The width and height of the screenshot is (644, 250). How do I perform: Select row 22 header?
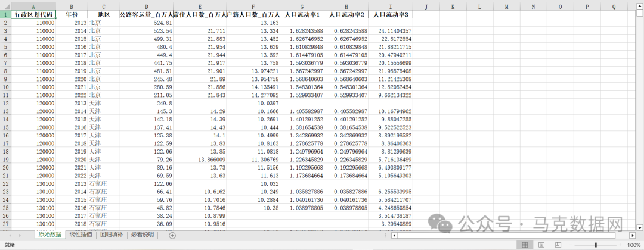click(5, 183)
